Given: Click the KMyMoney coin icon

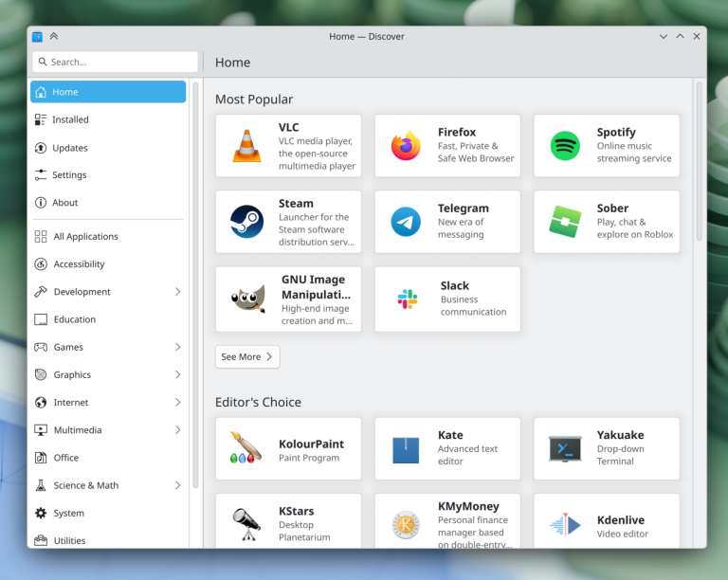Looking at the screenshot, I should pyautogui.click(x=406, y=525).
